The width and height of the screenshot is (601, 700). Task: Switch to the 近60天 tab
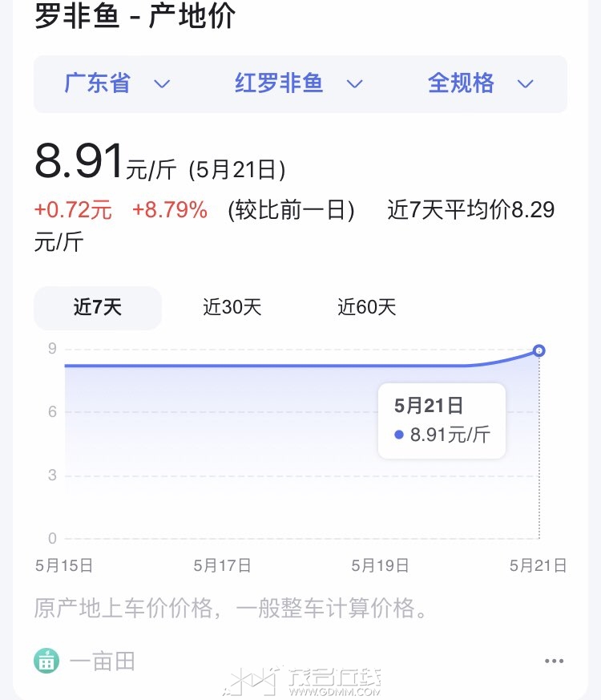click(x=367, y=308)
